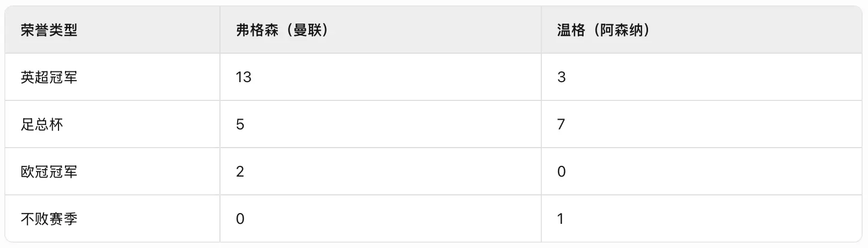Image resolution: width=868 pixels, height=248 pixels.
Task: Click the 欧冠冠军 row label
Action: (49, 172)
